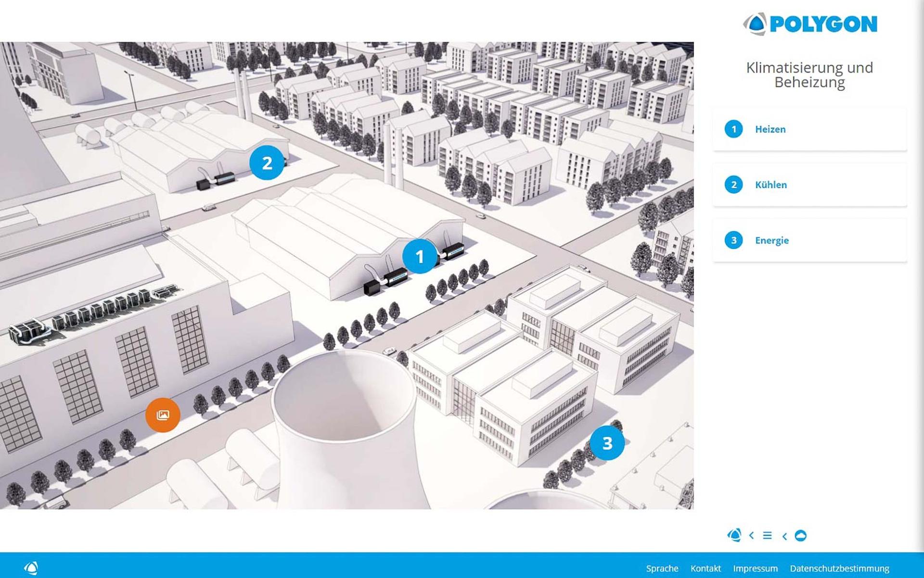The height and width of the screenshot is (578, 924).
Task: Open the Impressum footer link
Action: tap(755, 568)
